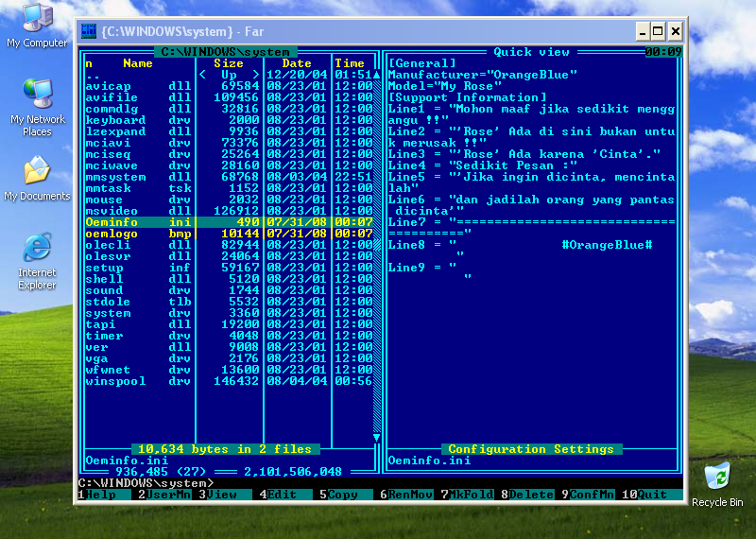Screen dimensions: 756x539
Task: Select the mciwave drv file row
Action: [x=229, y=165]
